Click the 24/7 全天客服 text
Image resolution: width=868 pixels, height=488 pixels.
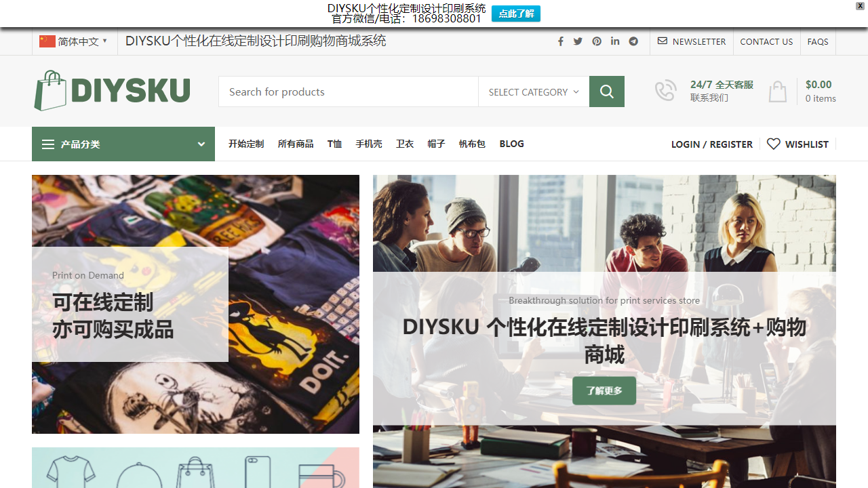point(722,85)
